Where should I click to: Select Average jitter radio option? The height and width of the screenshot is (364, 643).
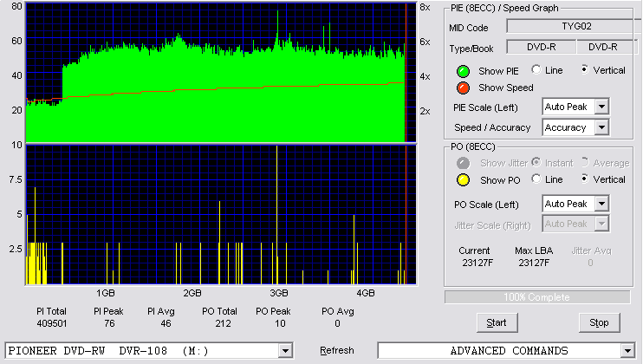584,162
